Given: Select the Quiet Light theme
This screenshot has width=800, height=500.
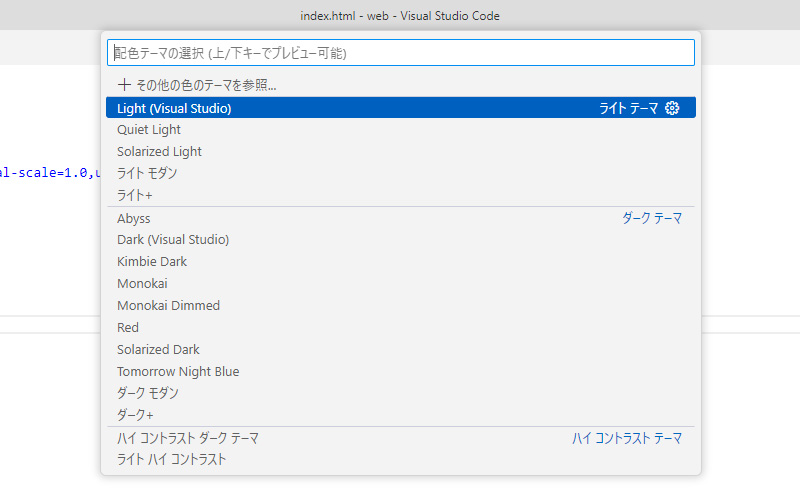Looking at the screenshot, I should 149,130.
